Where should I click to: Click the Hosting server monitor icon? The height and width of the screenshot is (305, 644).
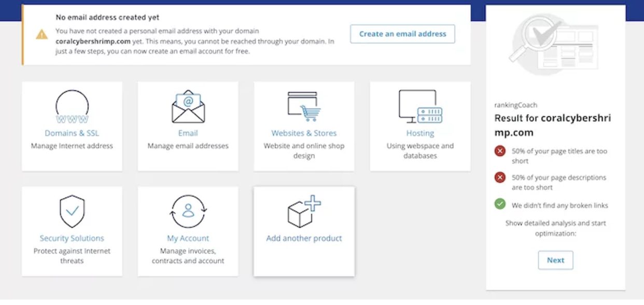point(419,105)
